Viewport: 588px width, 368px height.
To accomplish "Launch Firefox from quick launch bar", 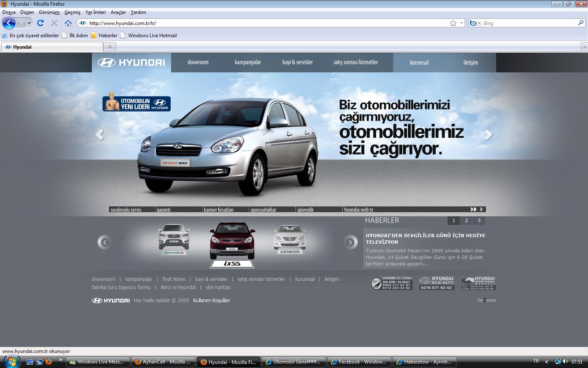I will coord(49,362).
